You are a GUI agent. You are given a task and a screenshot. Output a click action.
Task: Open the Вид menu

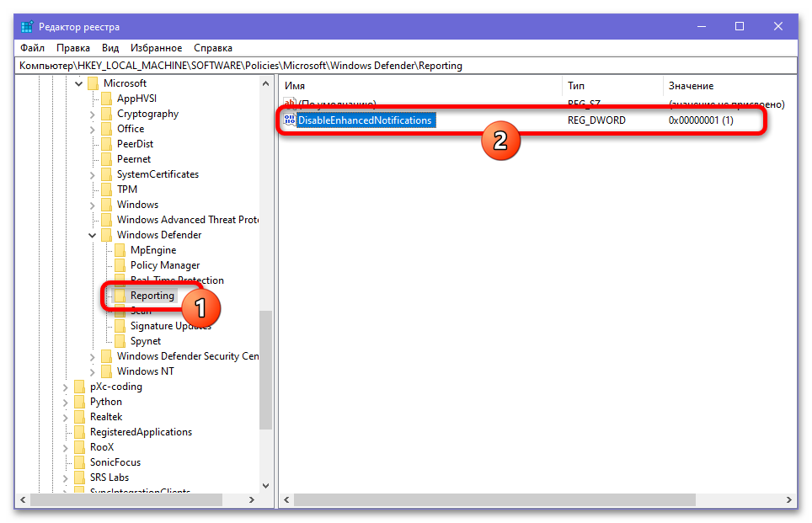[x=110, y=48]
